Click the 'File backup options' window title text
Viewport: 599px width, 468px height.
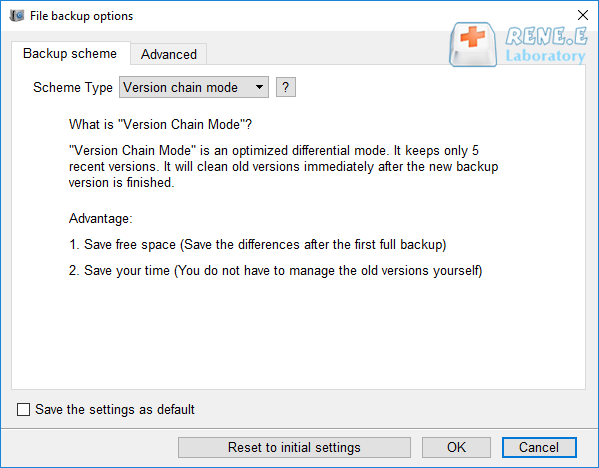[x=81, y=16]
